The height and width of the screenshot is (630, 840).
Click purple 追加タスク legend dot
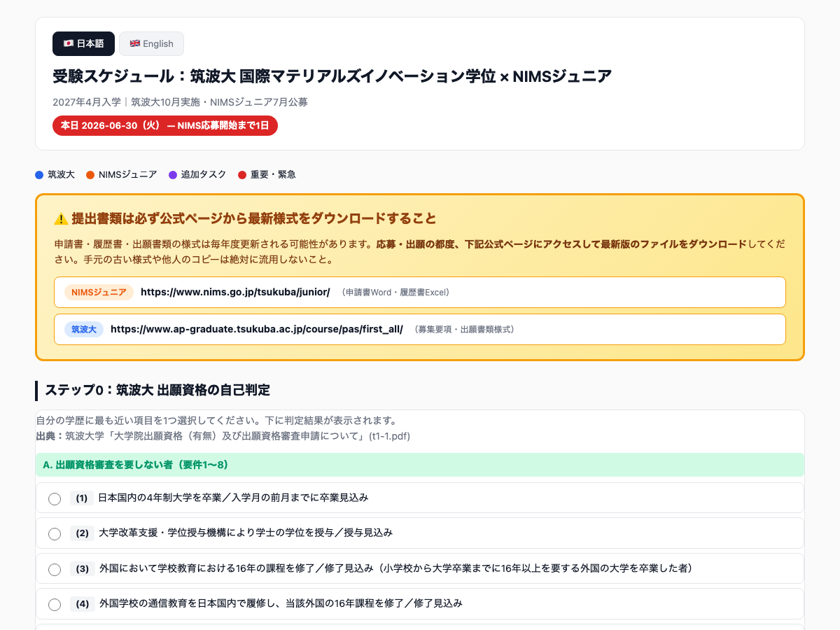pos(173,174)
